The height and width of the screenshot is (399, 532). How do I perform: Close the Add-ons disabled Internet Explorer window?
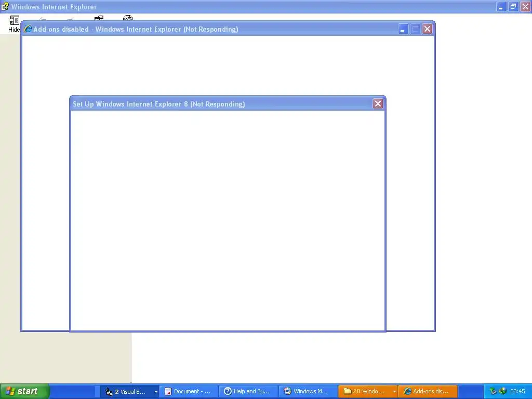click(427, 29)
